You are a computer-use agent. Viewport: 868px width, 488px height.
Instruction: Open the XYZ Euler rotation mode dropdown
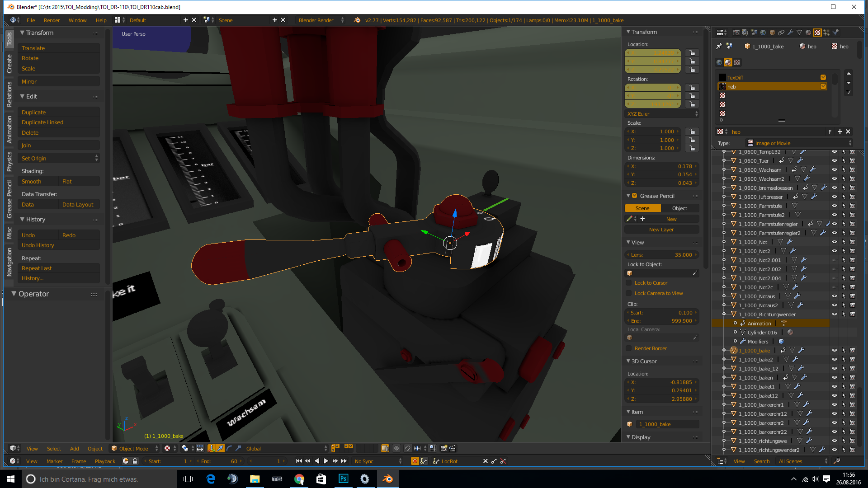coord(662,114)
